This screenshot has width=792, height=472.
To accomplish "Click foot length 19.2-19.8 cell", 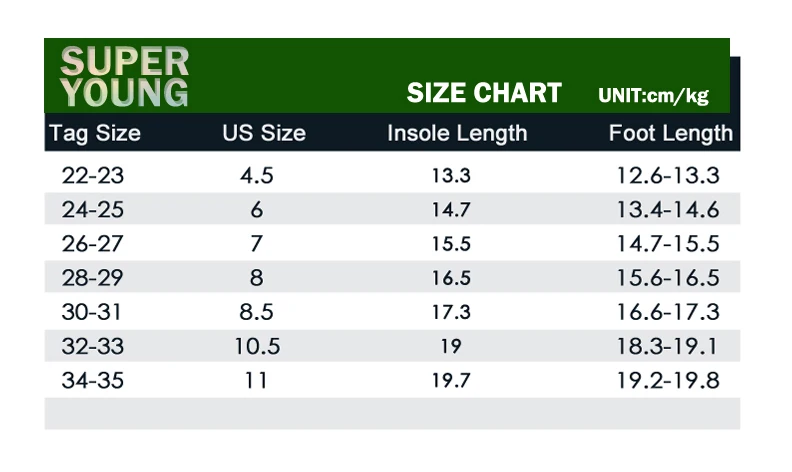I will (x=668, y=380).
